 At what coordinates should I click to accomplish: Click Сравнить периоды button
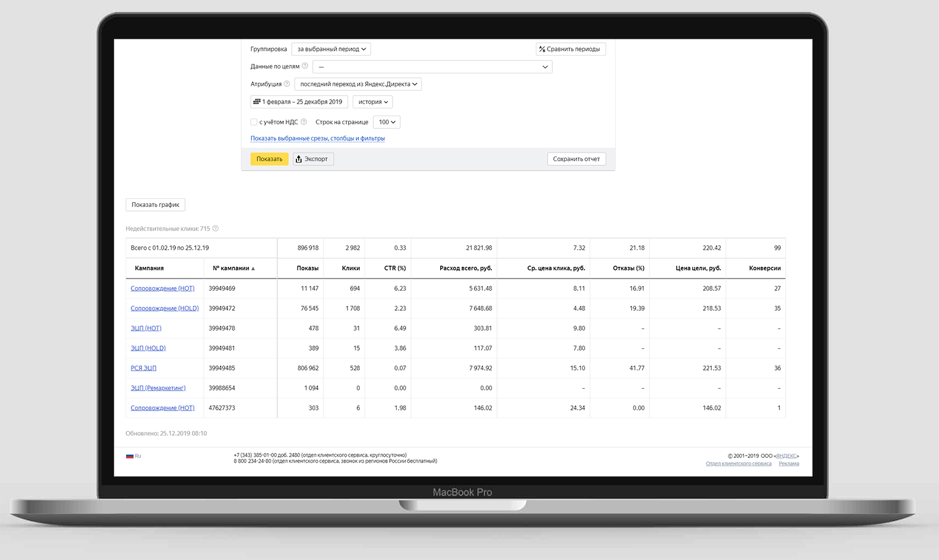570,49
